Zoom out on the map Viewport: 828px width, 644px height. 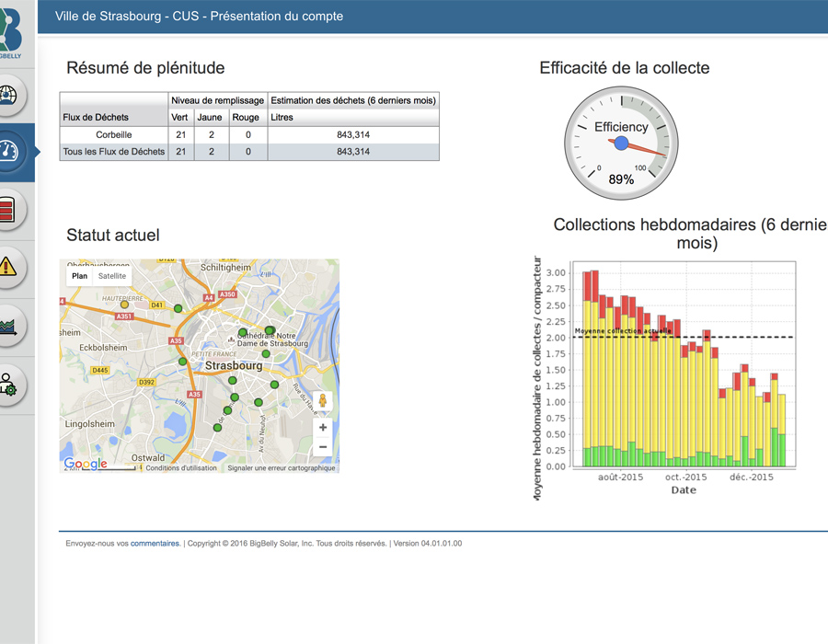[x=322, y=447]
